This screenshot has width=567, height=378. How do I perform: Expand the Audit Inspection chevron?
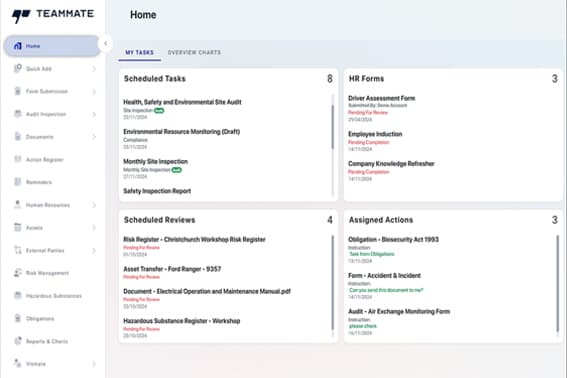tap(94, 114)
